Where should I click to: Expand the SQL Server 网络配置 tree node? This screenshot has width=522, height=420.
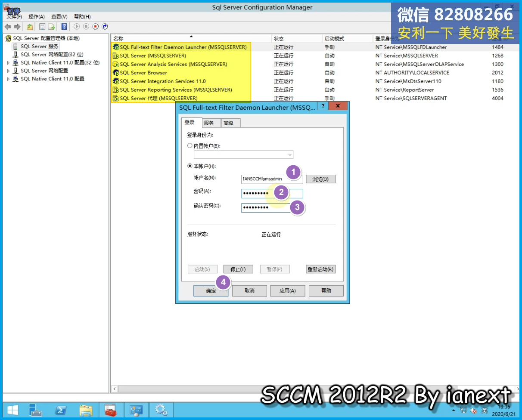click(8, 71)
